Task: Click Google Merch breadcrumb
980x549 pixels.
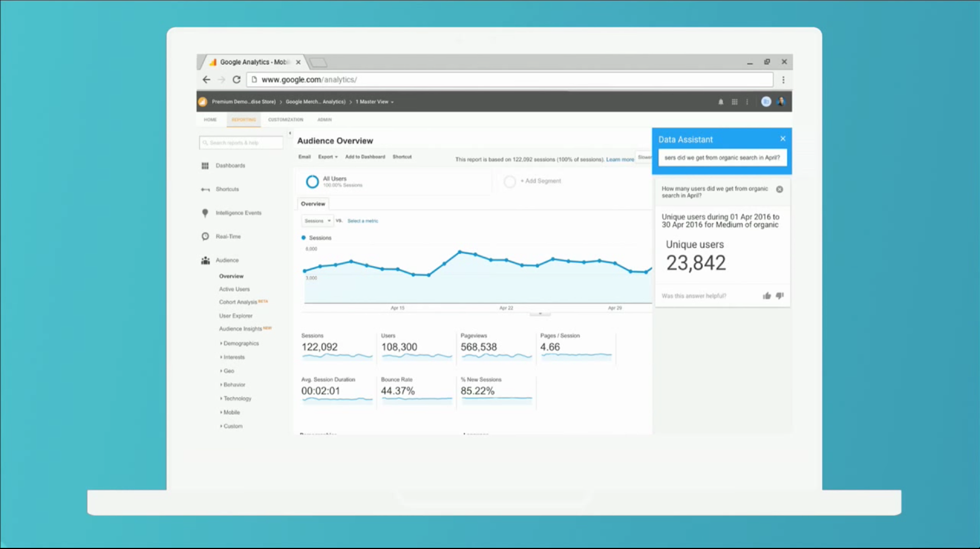Action: point(315,102)
